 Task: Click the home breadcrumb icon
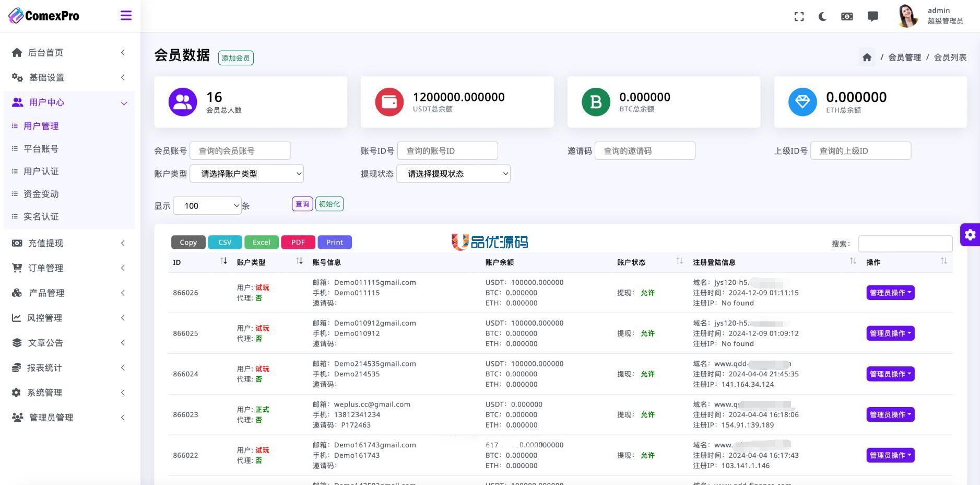[867, 57]
